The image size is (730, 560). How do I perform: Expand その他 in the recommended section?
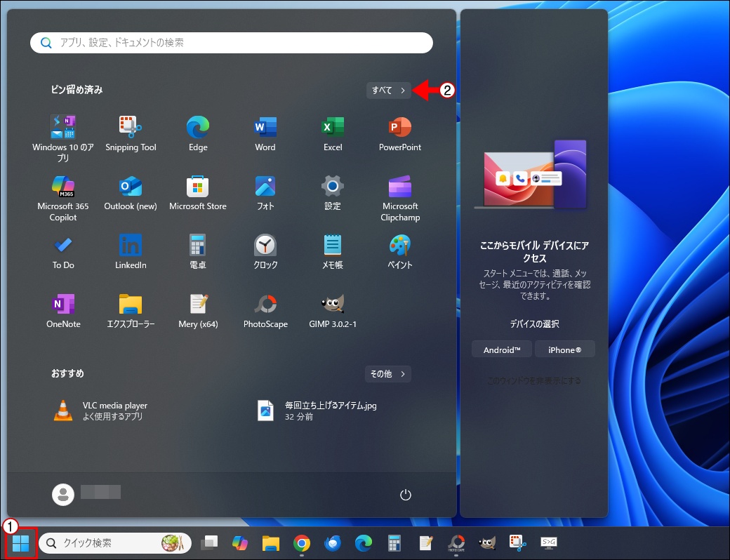[387, 374]
